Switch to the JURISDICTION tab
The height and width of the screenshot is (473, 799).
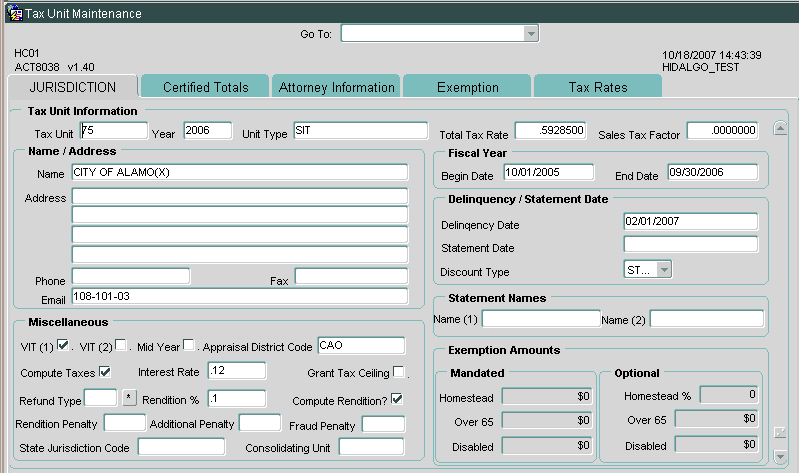coord(73,87)
